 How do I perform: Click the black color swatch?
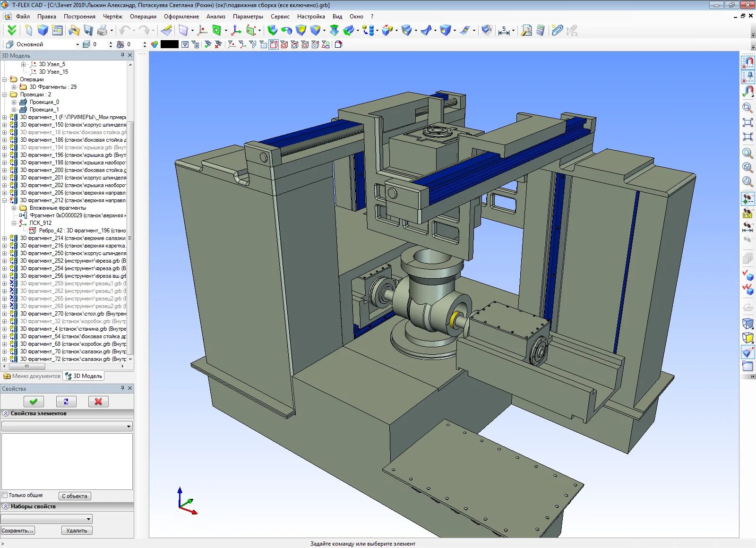(x=169, y=44)
